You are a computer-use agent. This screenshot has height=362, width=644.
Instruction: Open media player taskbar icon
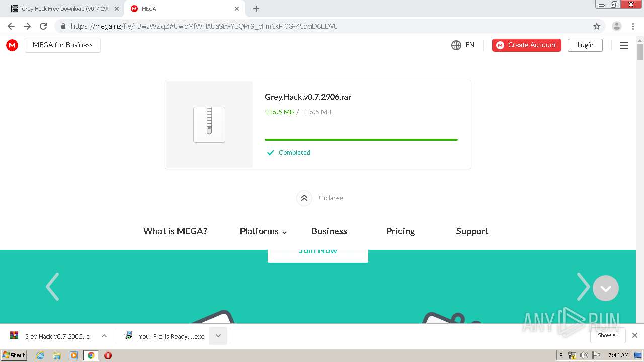[x=74, y=355]
